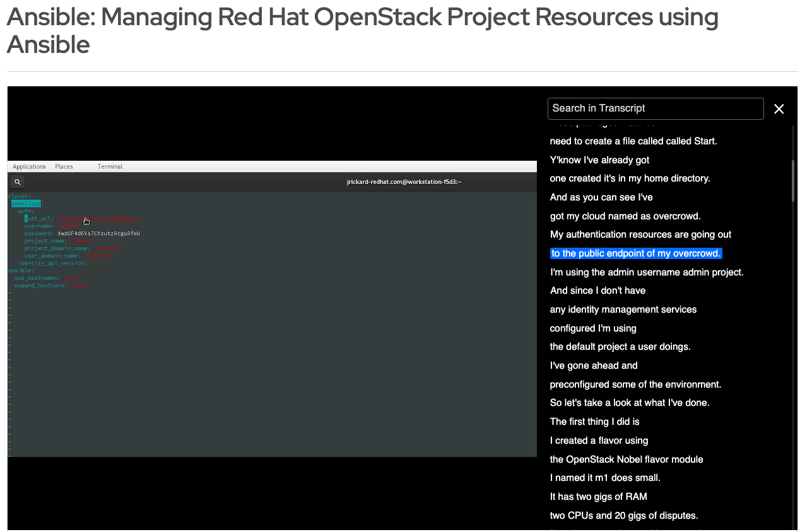Click the Search in Transcript input field

click(x=656, y=108)
